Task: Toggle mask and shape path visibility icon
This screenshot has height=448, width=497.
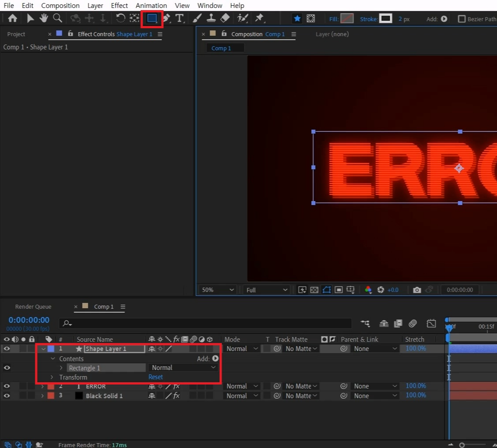Action: tap(327, 290)
